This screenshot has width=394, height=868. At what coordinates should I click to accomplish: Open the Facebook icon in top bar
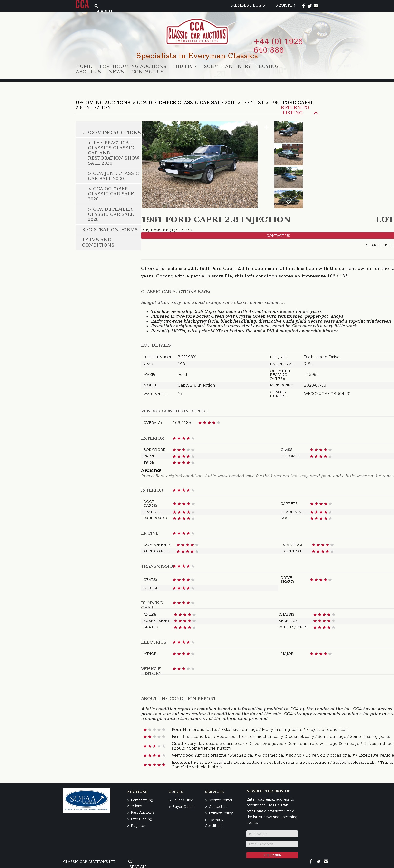tap(303, 6)
